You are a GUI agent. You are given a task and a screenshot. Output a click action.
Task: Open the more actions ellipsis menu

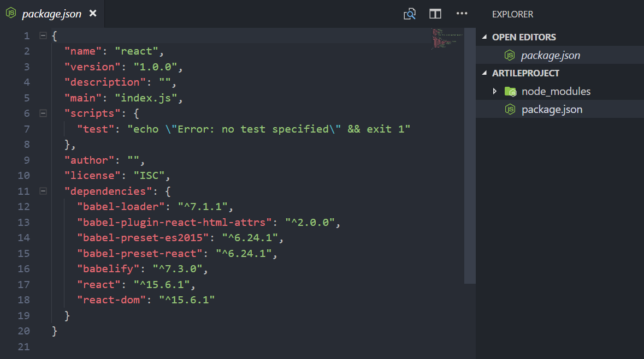(462, 14)
